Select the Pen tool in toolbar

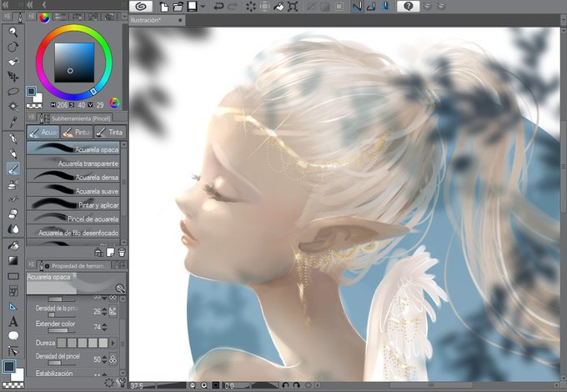pos(13,138)
